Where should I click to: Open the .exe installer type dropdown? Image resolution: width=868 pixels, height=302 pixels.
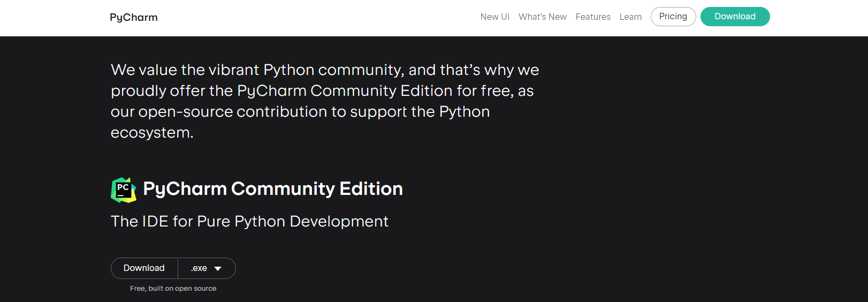coord(207,268)
